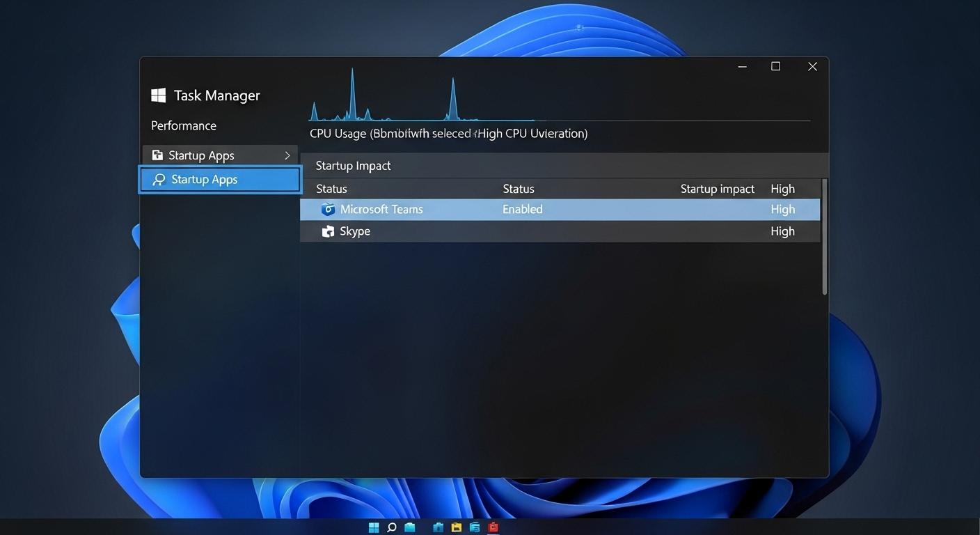Open the Windows Start menu
Viewport: 980px width, 535px height.
click(x=374, y=527)
